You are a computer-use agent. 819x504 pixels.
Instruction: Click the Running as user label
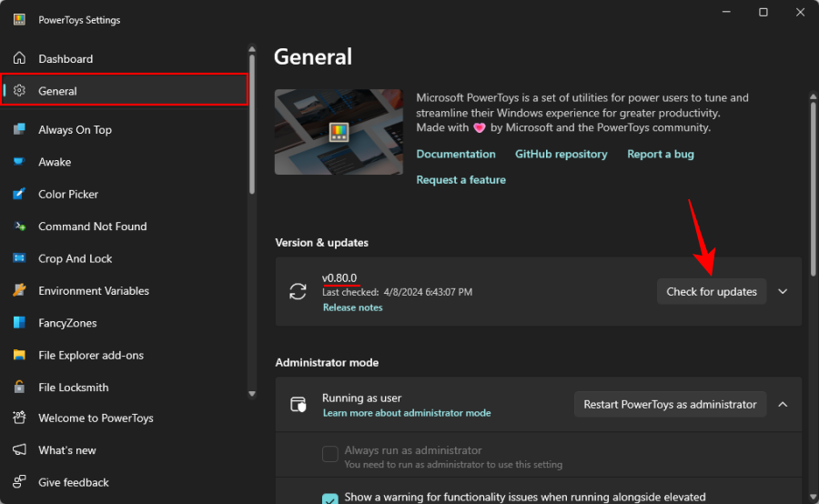pos(361,398)
